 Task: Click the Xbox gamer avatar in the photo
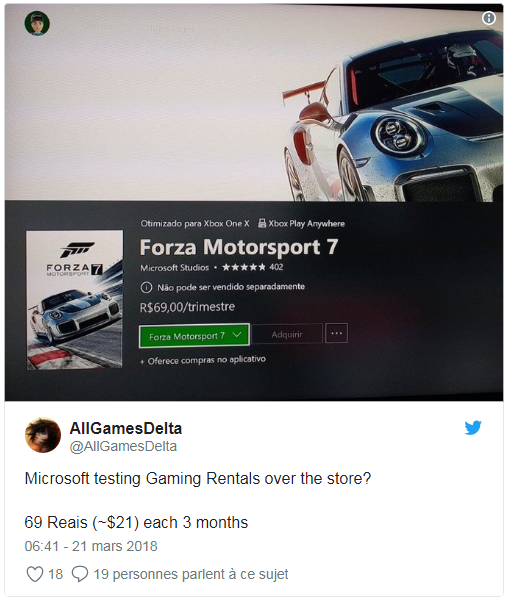tap(37, 23)
